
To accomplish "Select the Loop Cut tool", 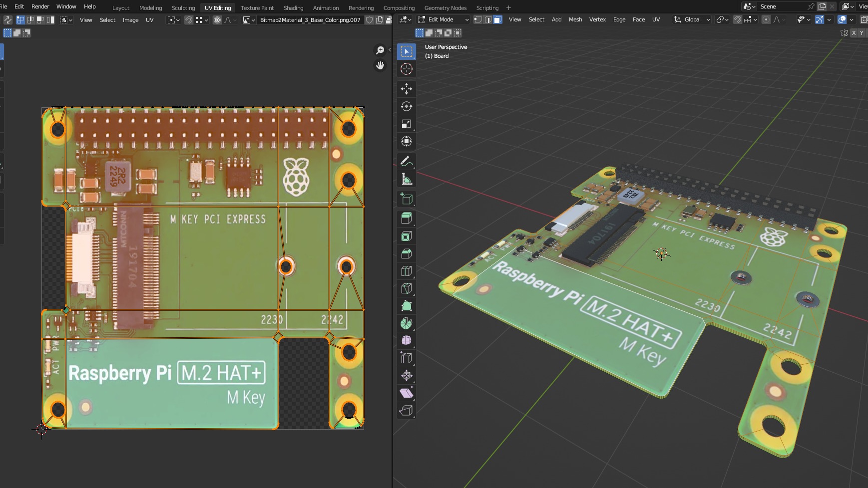I will click(x=407, y=271).
